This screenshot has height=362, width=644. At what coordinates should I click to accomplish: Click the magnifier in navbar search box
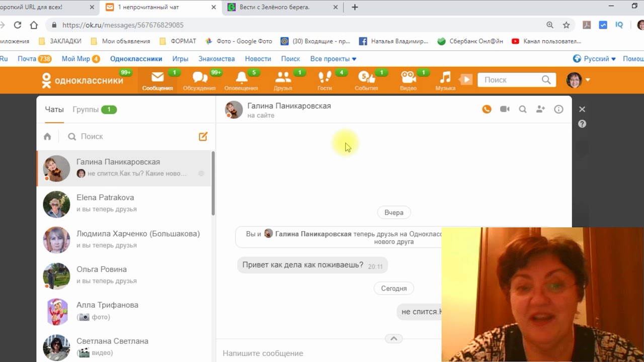point(546,80)
